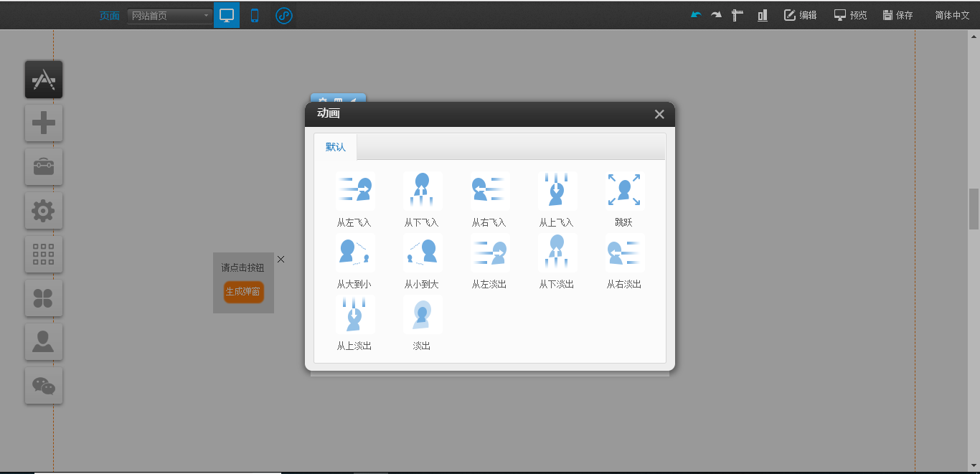Choose the 从上淡出 animation effect
This screenshot has width=980, height=474.
354,315
